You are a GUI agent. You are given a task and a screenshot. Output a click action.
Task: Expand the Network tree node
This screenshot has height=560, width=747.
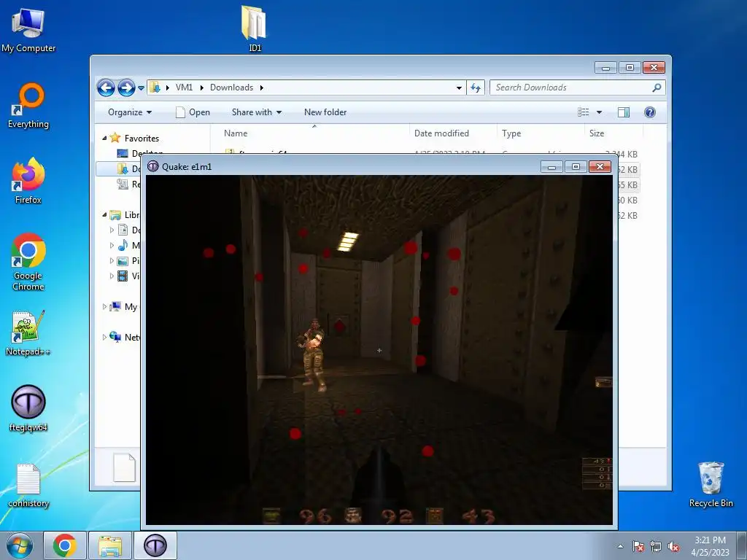(x=105, y=337)
